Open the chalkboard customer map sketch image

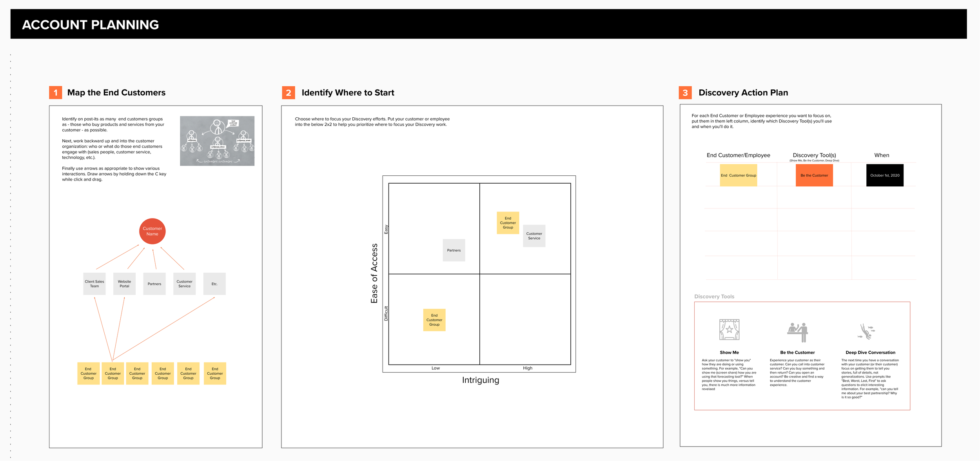(217, 141)
